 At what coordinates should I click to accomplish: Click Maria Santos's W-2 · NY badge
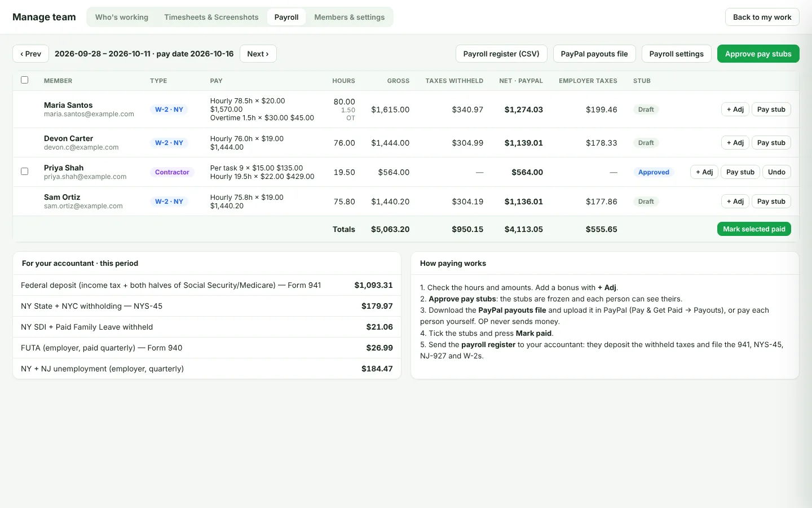pos(169,110)
